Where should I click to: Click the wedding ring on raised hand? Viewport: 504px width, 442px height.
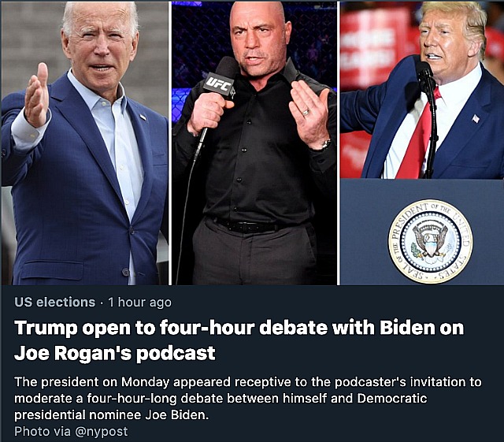(306, 112)
